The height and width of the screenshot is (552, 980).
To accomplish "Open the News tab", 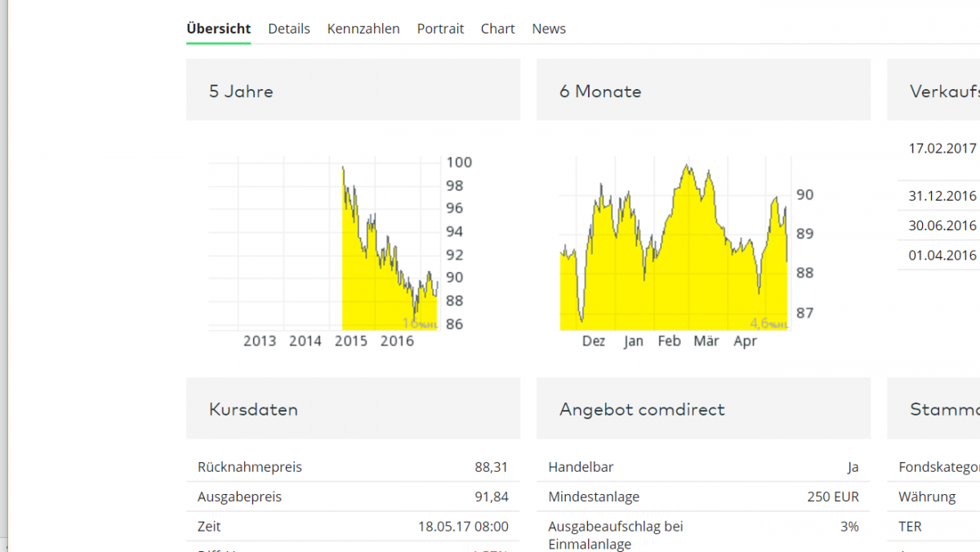I will [x=549, y=29].
